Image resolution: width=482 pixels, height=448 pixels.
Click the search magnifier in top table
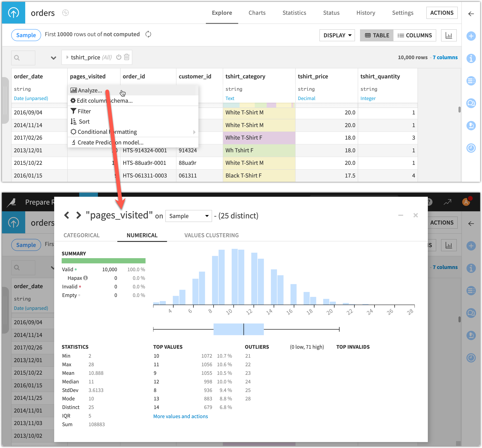pos(17,58)
